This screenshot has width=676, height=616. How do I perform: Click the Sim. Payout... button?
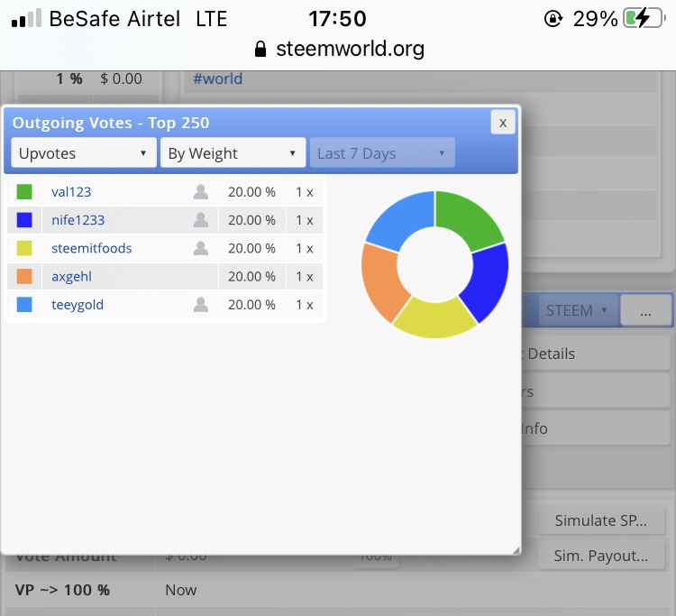tap(601, 556)
